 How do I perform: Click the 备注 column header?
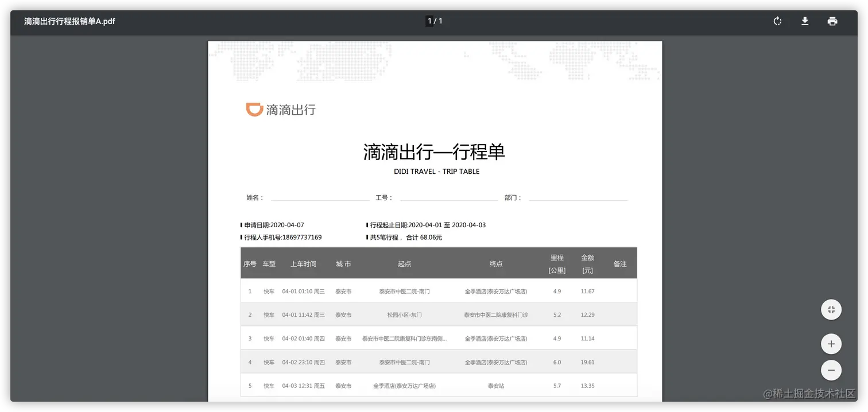click(x=620, y=264)
